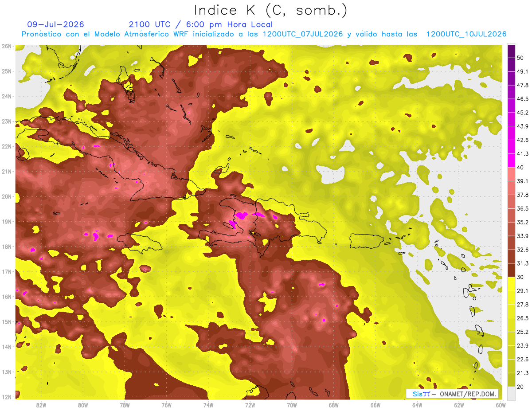Click the salmon swatch between 39.1 and 40
Screen dimensions: 532x411
[x=511, y=174]
